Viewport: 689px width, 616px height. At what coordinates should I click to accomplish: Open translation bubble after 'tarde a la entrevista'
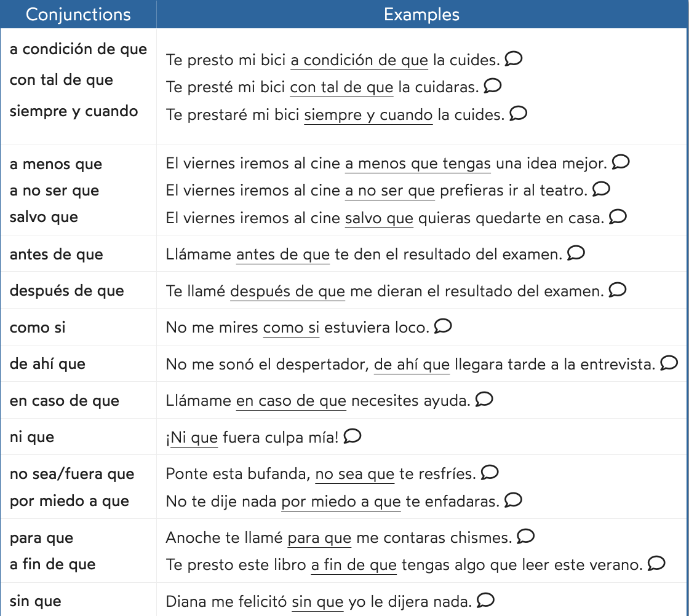tap(669, 363)
